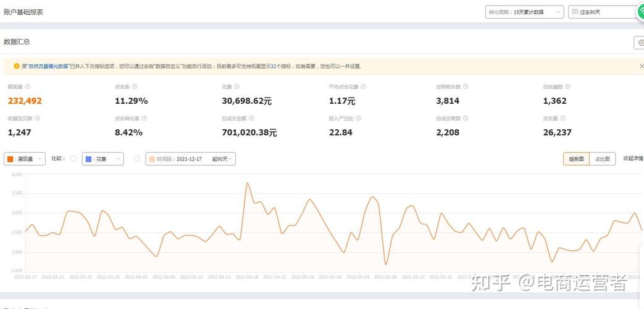Click help icon beside 花费 metric label

coord(236,87)
